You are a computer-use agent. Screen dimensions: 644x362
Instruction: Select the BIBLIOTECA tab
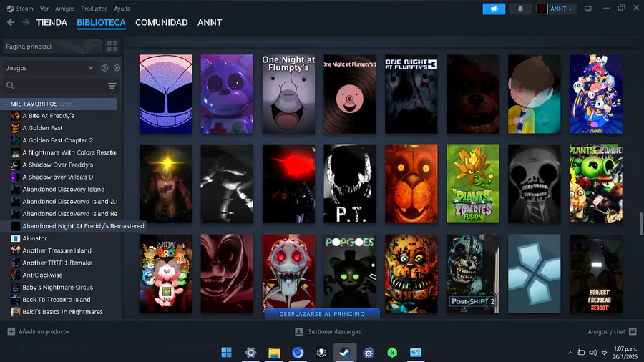(x=101, y=23)
